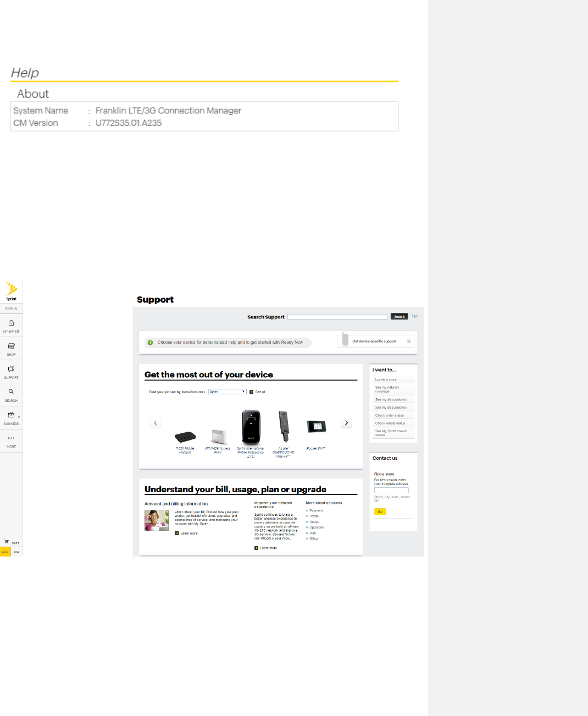Image resolution: width=588 pixels, height=716 pixels.
Task: Select the AIRAVE Access Point device image
Action: pyautogui.click(x=219, y=437)
